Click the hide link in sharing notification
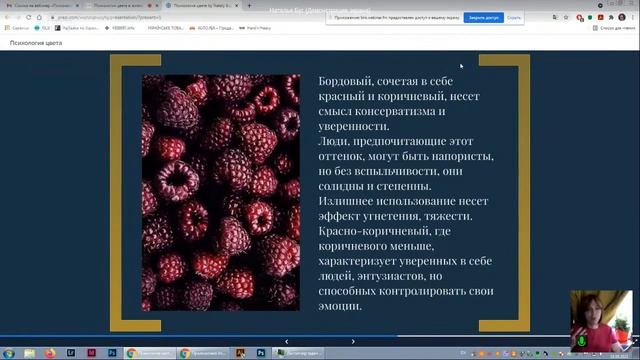Screen dimensions: 640x360 coord(513,18)
